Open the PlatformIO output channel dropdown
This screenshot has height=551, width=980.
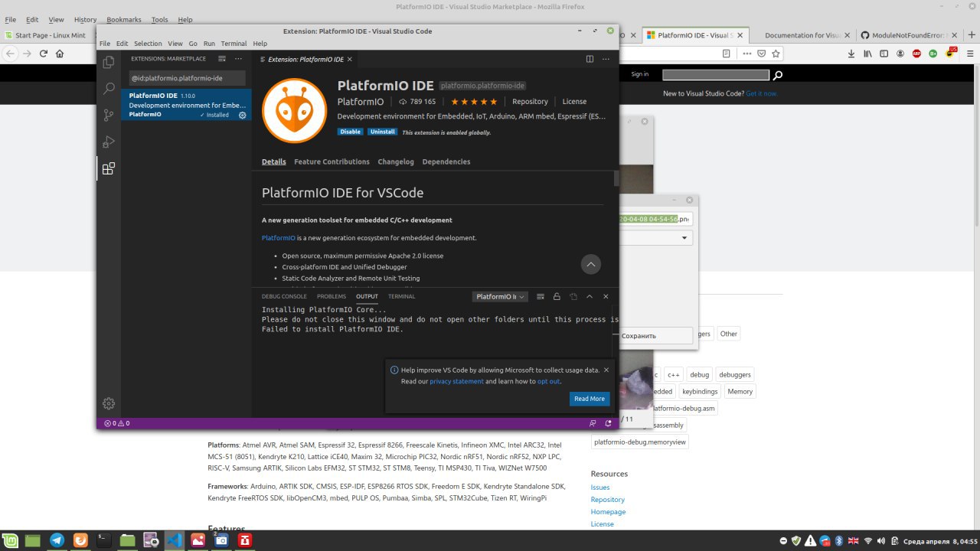click(x=501, y=296)
